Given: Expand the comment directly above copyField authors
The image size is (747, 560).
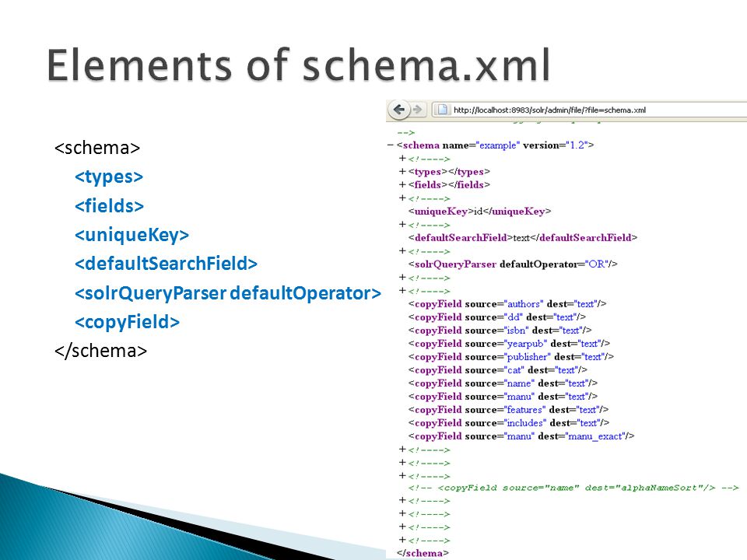Looking at the screenshot, I should pyautogui.click(x=402, y=290).
